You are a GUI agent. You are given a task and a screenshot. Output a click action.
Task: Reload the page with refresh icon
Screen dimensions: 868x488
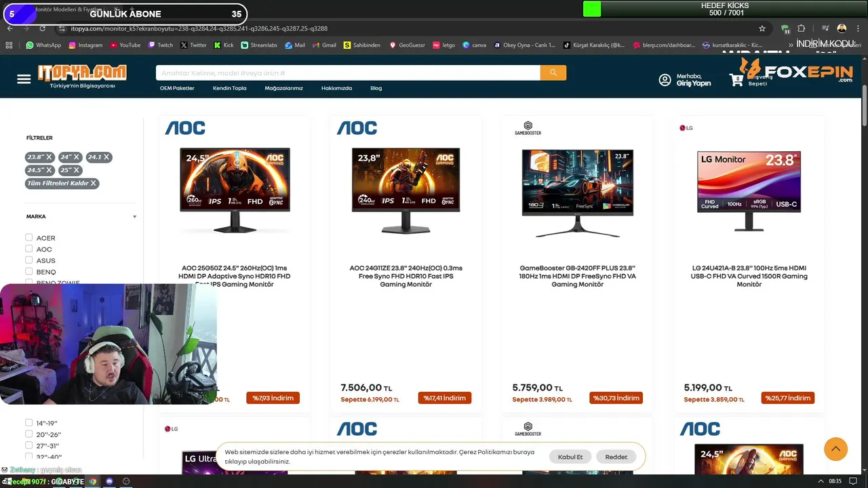[42, 28]
